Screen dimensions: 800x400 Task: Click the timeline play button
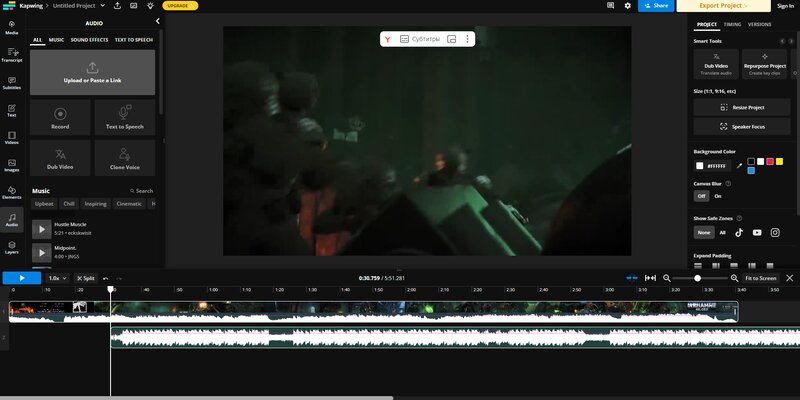(x=22, y=278)
